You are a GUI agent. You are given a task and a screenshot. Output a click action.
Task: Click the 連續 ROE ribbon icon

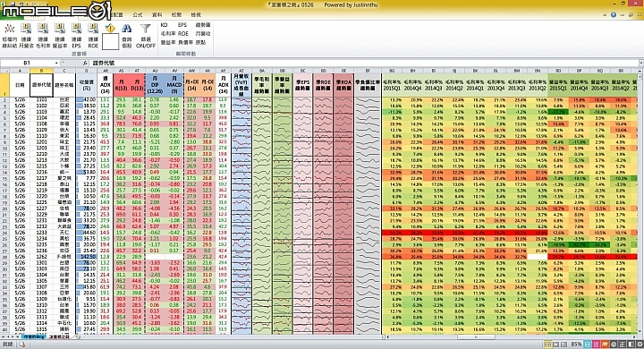click(93, 36)
